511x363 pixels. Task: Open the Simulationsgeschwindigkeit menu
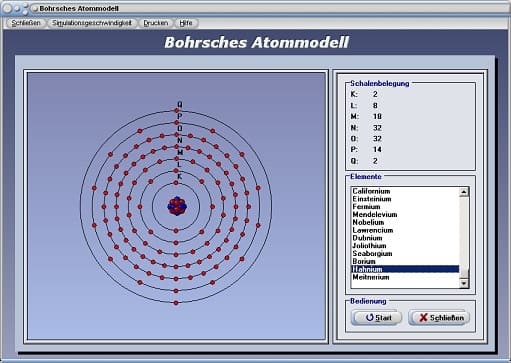pos(92,23)
